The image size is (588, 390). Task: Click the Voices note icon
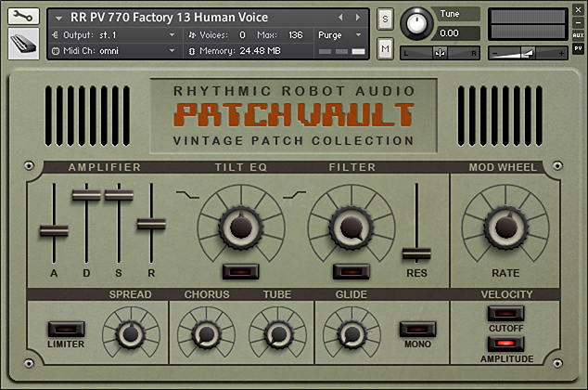point(192,35)
